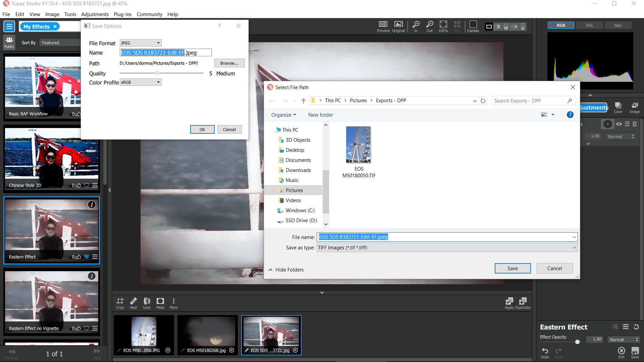Favorite the Eastern Effect with heart
This screenshot has height=362, width=644.
(x=87, y=257)
